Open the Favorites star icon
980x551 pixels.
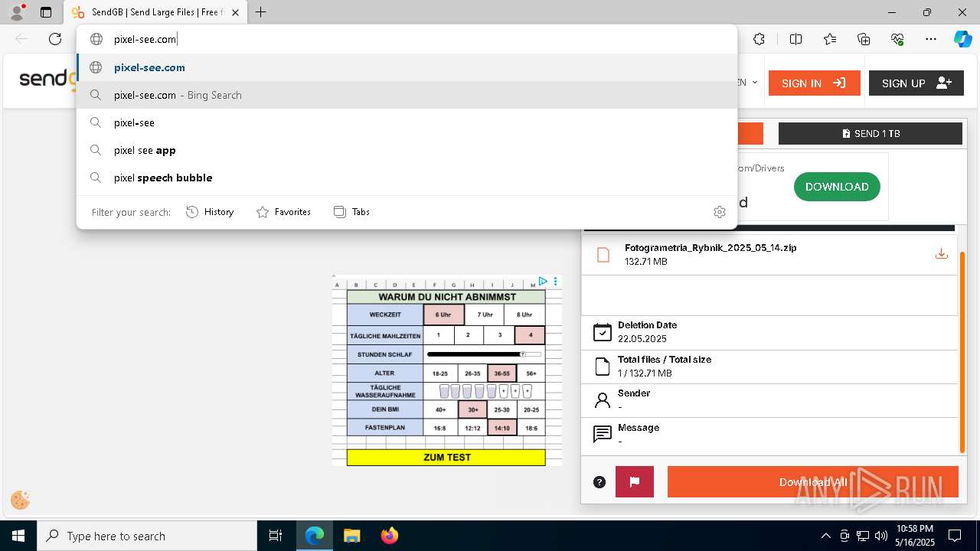(830, 39)
